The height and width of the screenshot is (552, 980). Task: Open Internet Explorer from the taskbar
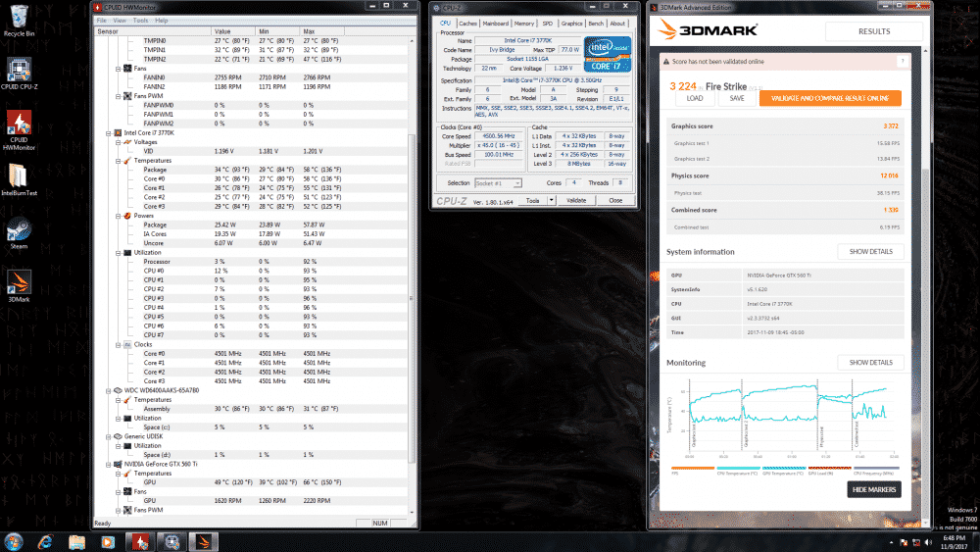click(x=45, y=542)
